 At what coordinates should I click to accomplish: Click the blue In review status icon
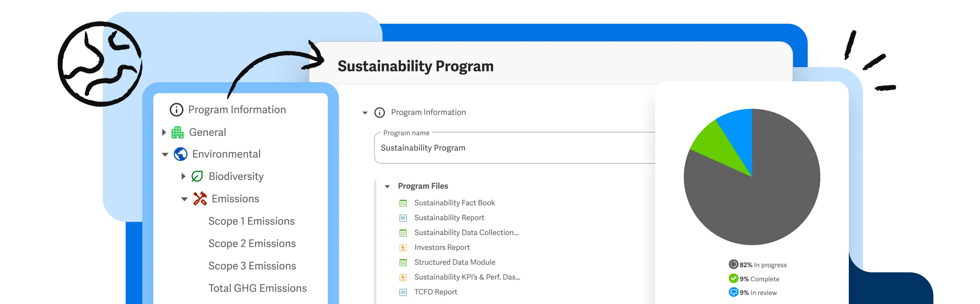click(733, 293)
